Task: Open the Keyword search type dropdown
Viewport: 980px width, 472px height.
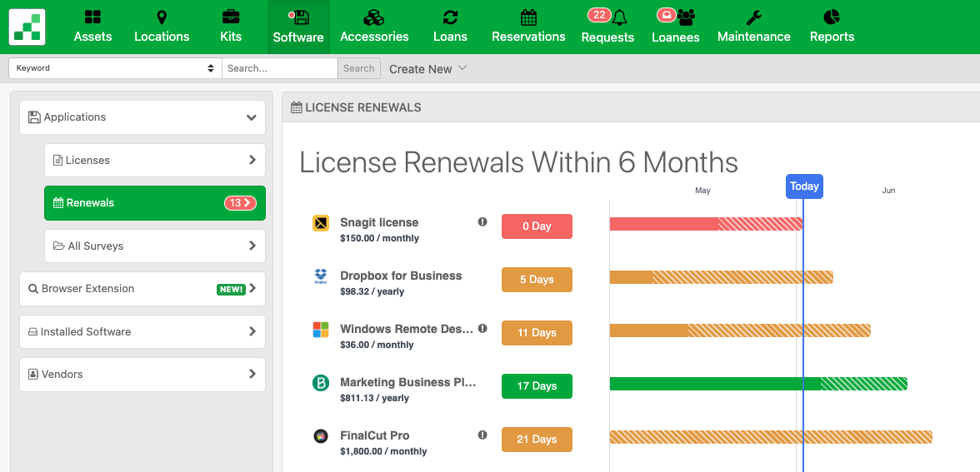Action: 115,68
